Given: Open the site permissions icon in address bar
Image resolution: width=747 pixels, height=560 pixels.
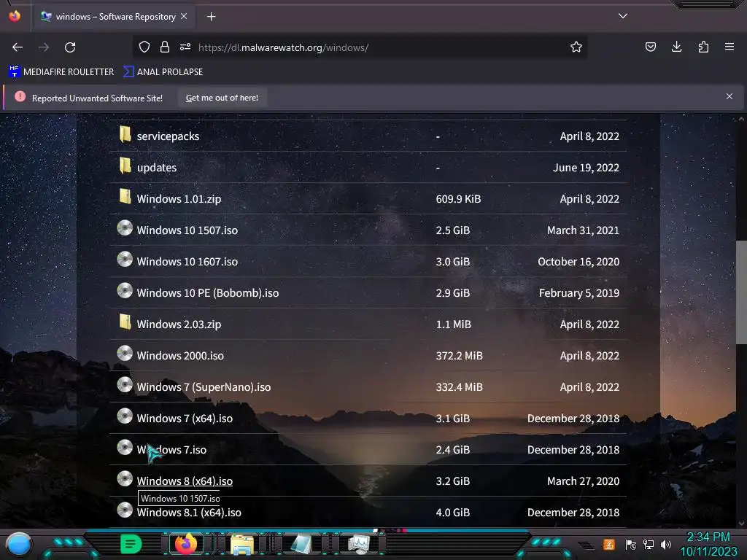Looking at the screenshot, I should tap(185, 47).
